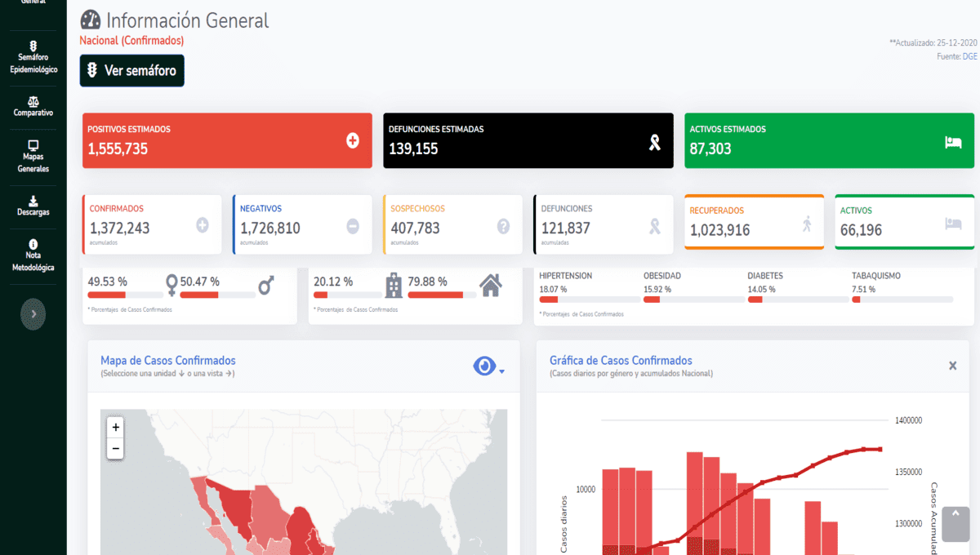Zoom in on the map
Viewport: 980px width, 555px height.
[x=115, y=427]
